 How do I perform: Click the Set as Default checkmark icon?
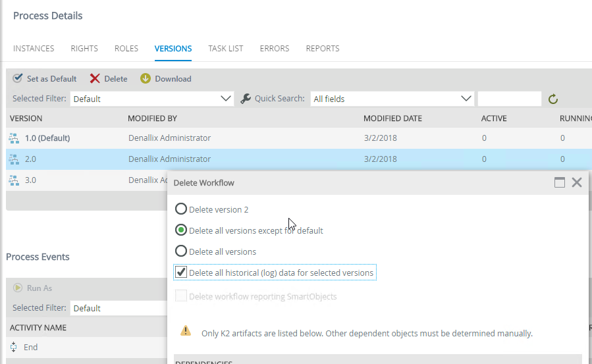pos(17,78)
